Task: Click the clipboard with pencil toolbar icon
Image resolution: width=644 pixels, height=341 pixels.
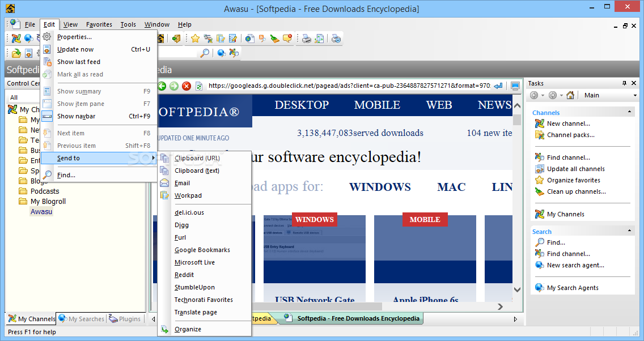Action: [x=221, y=39]
